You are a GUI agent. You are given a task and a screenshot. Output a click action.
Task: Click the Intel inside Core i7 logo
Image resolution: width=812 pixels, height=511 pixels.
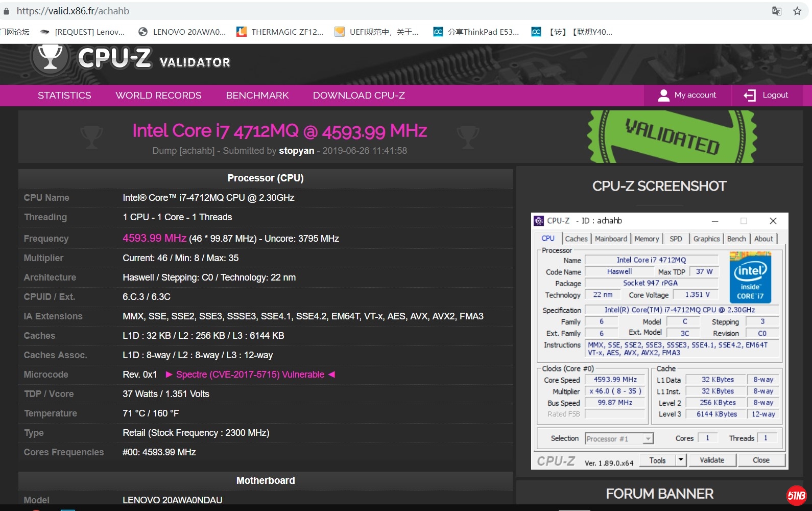(750, 277)
